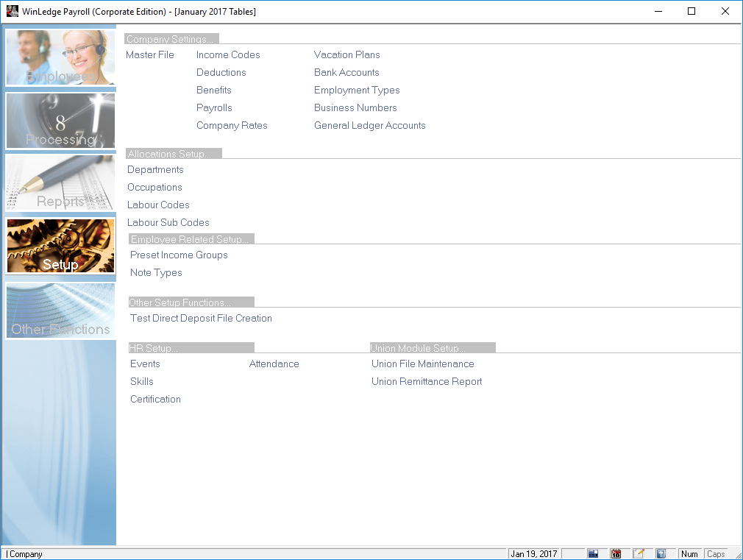Click the notepad pencil icon in status bar
This screenshot has height=560, width=743.
click(x=639, y=553)
